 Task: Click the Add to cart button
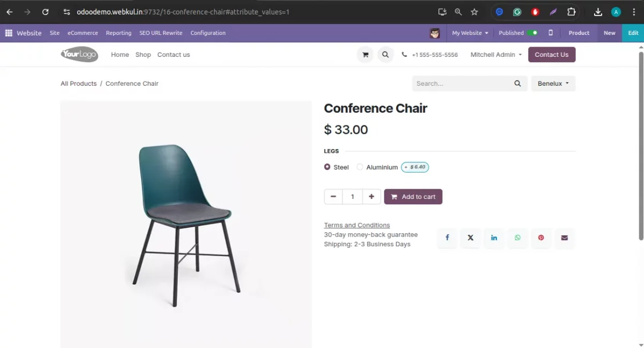pos(413,196)
